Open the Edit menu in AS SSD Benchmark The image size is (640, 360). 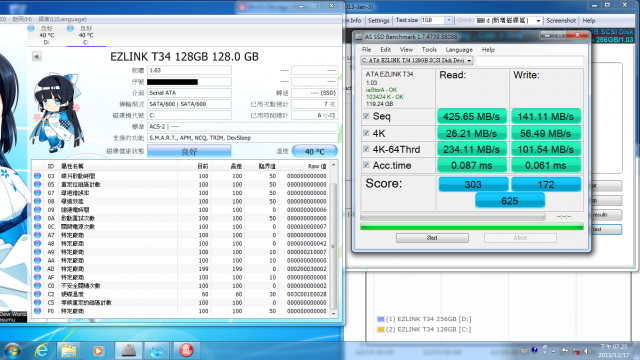[x=385, y=49]
